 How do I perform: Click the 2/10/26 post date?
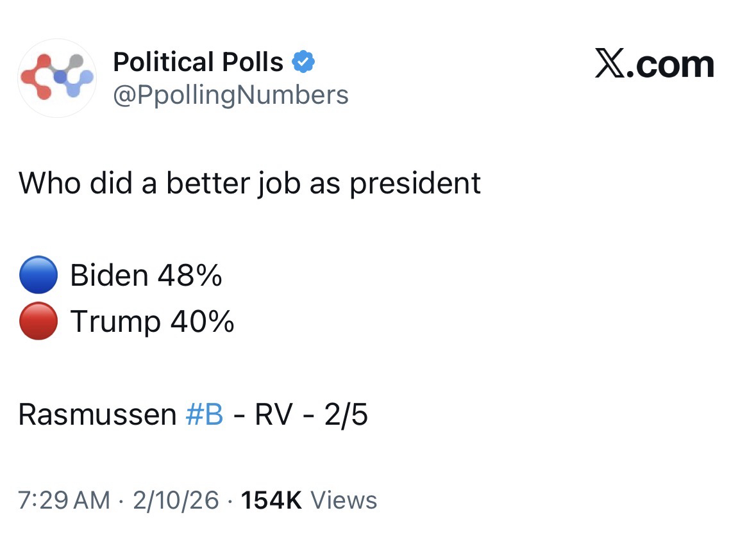point(176,500)
